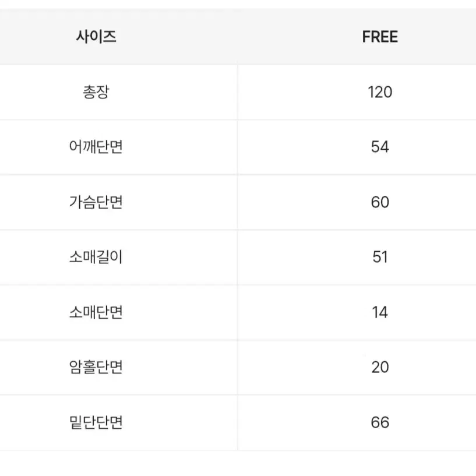Click the 14 sleeve width value
This screenshot has height=476, width=476.
pyautogui.click(x=380, y=312)
